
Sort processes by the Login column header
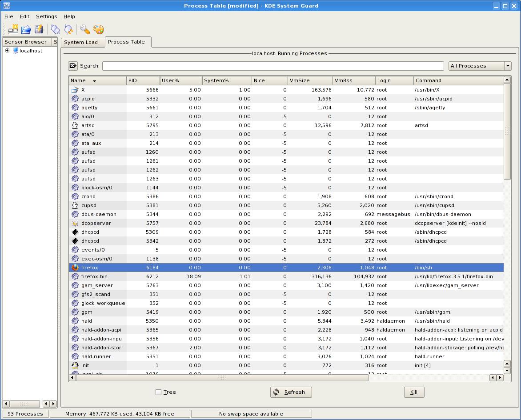(394, 80)
